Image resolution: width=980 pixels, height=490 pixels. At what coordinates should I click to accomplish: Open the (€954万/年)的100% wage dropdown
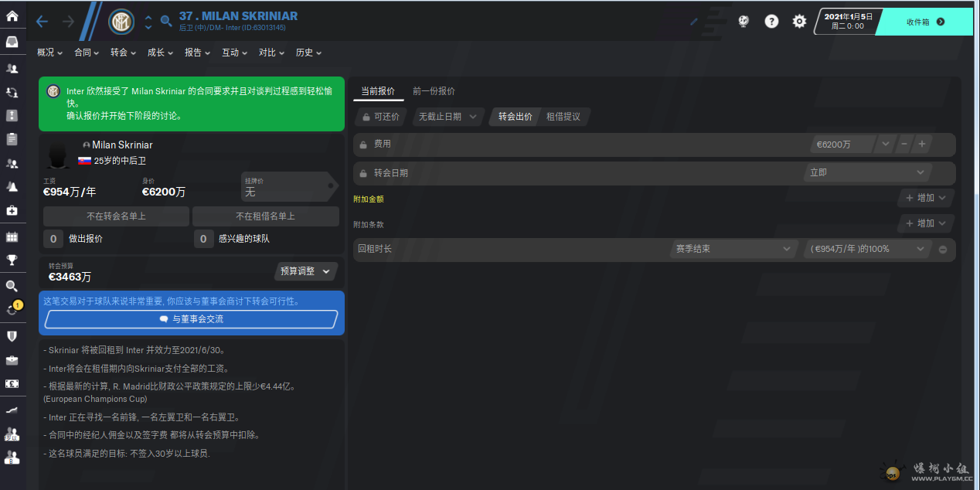coord(867,249)
